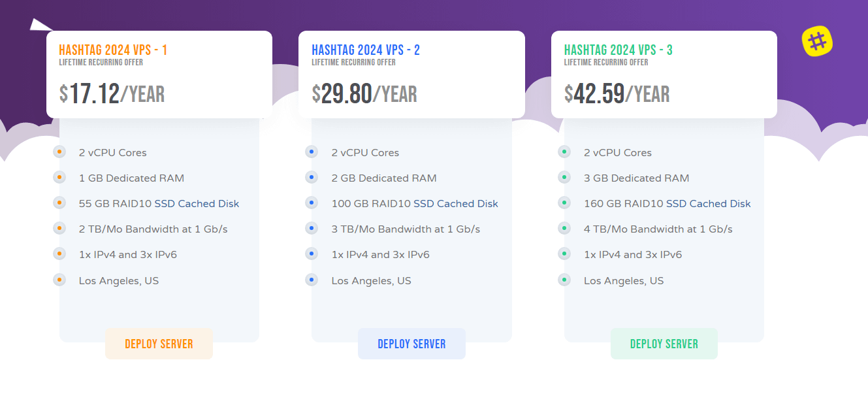Image resolution: width=868 pixels, height=394 pixels.
Task: Click the $17.12/year price text
Action: tap(112, 94)
